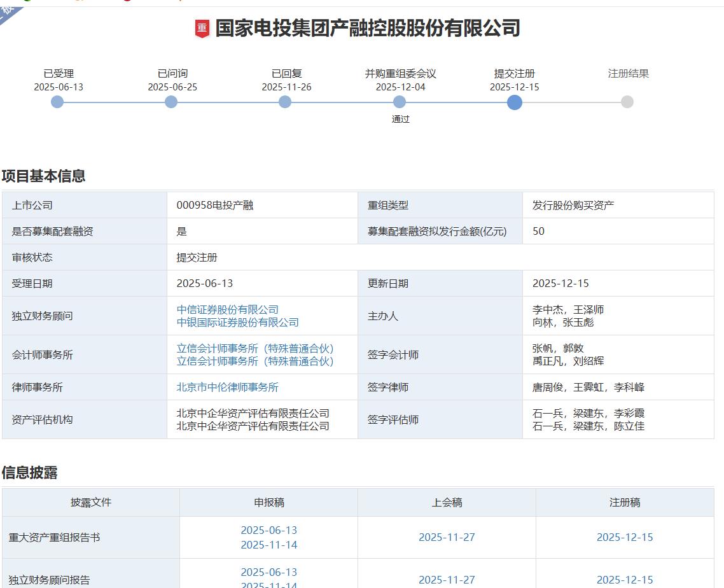Click the 通过 result under 并购重组委会议
Screen dimensions: 724x588
[400, 119]
